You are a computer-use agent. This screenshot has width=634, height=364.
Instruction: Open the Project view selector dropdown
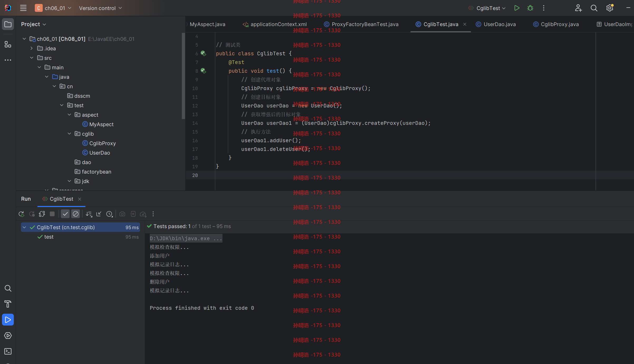(x=33, y=24)
